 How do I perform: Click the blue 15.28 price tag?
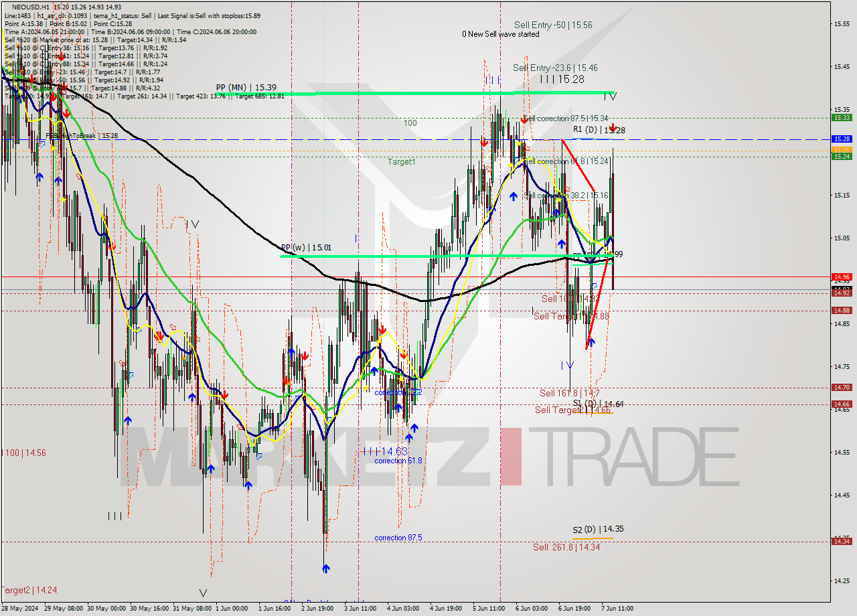point(842,139)
